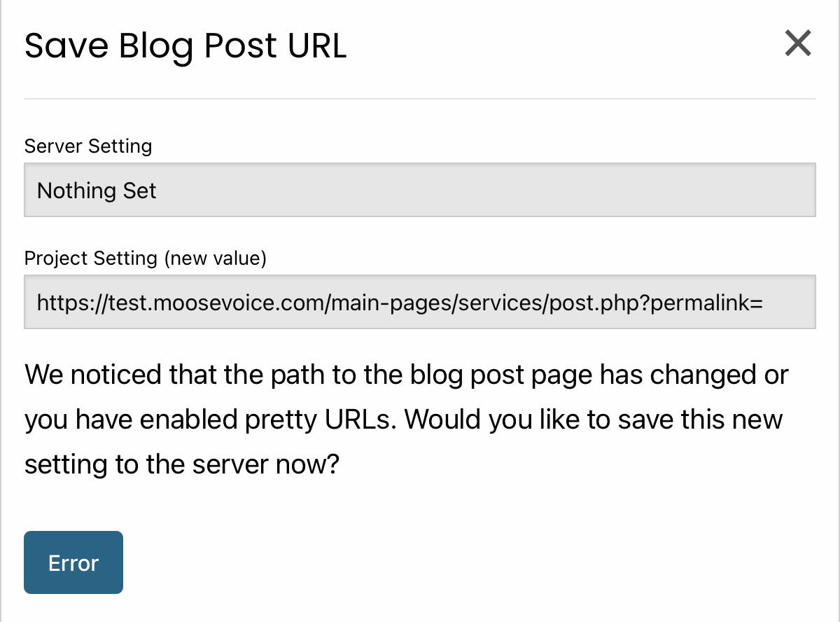Click the word "Blog" in the title
The image size is (840, 622).
pos(155,46)
